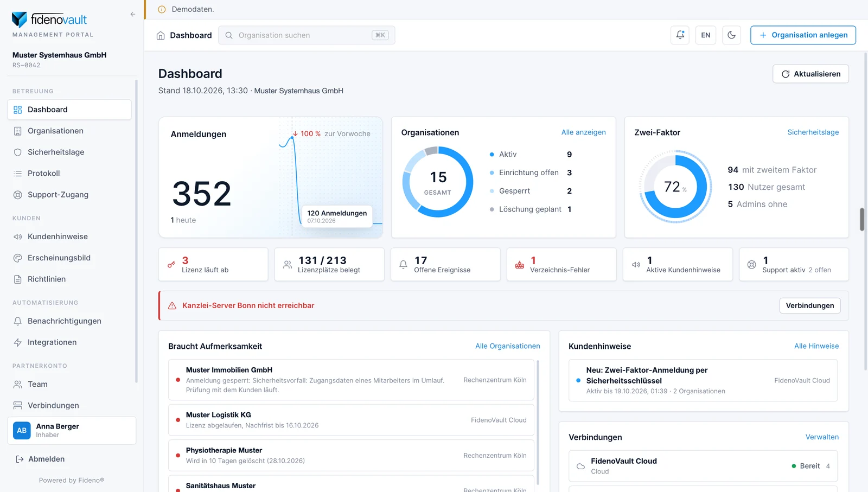Click the Richtlinien document icon

click(18, 279)
